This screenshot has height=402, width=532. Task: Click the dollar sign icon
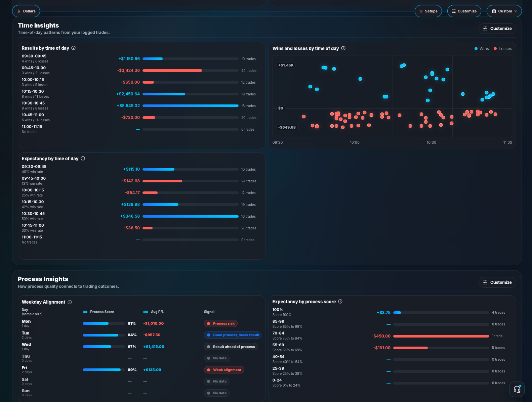pyautogui.click(x=19, y=11)
